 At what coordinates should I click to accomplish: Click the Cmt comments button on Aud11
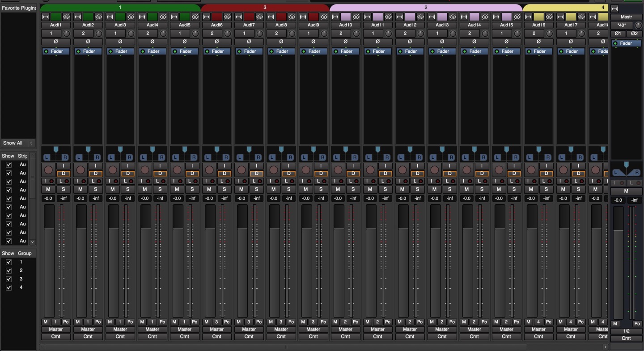tap(377, 337)
